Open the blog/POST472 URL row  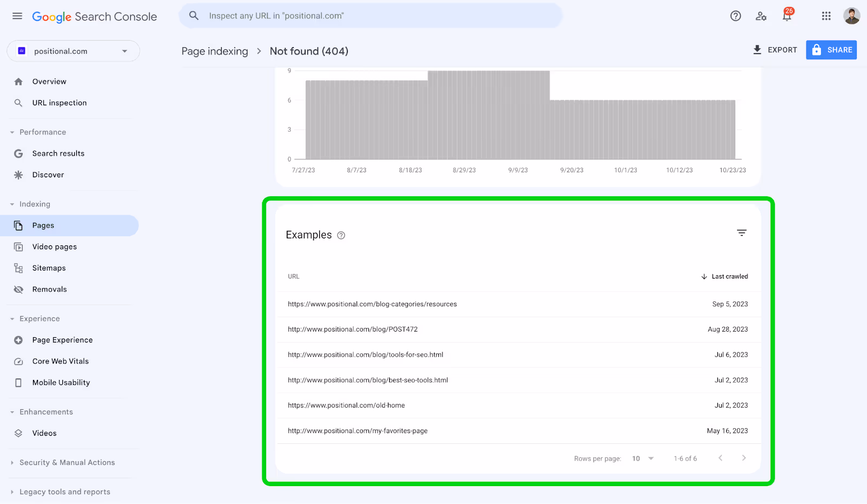tap(519, 329)
